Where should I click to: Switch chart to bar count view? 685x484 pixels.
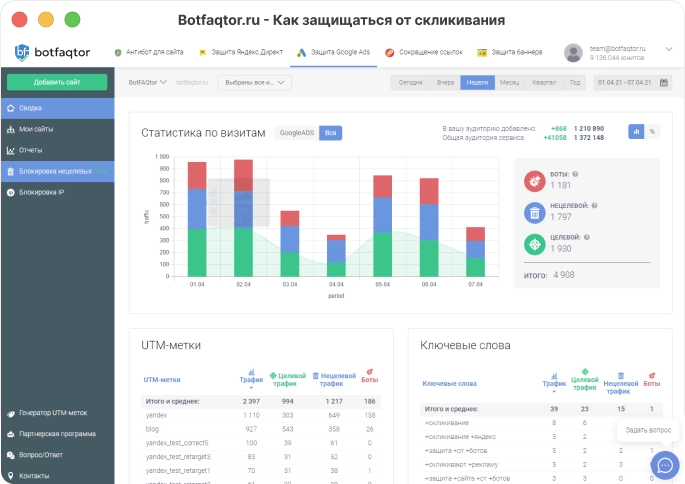[x=636, y=131]
